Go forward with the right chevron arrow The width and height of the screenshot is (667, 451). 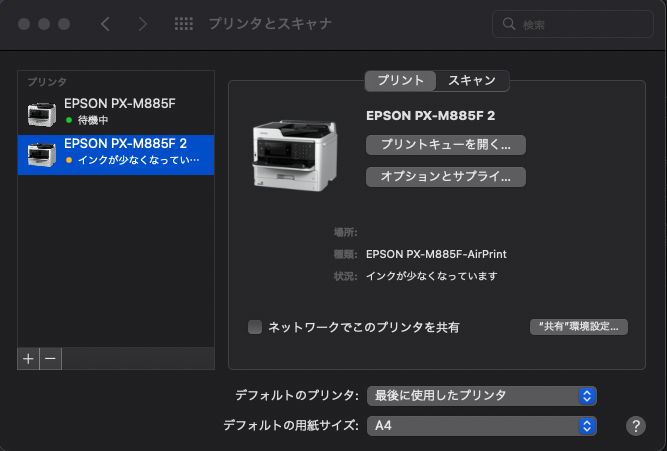point(143,24)
